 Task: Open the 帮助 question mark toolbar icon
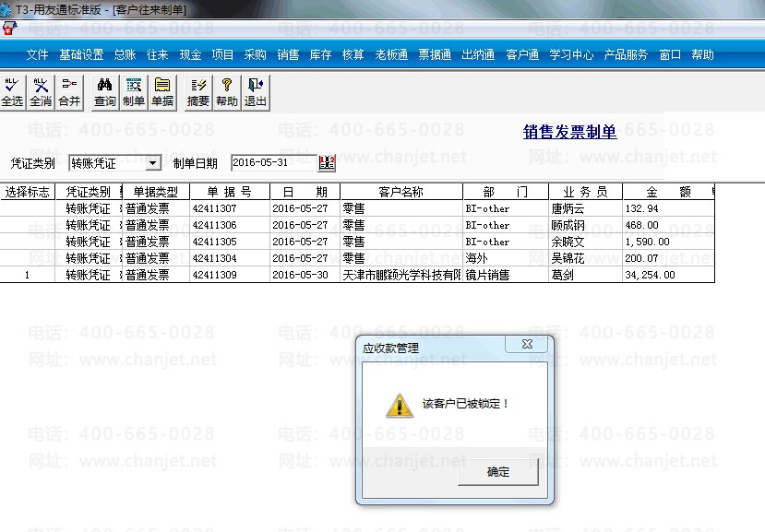tap(227, 92)
